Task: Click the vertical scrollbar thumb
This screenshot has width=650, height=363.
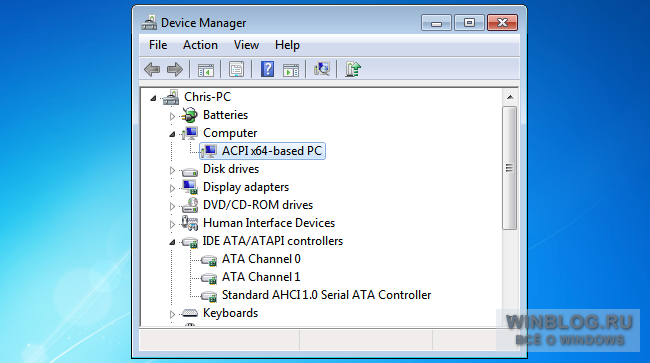Action: coord(509,168)
